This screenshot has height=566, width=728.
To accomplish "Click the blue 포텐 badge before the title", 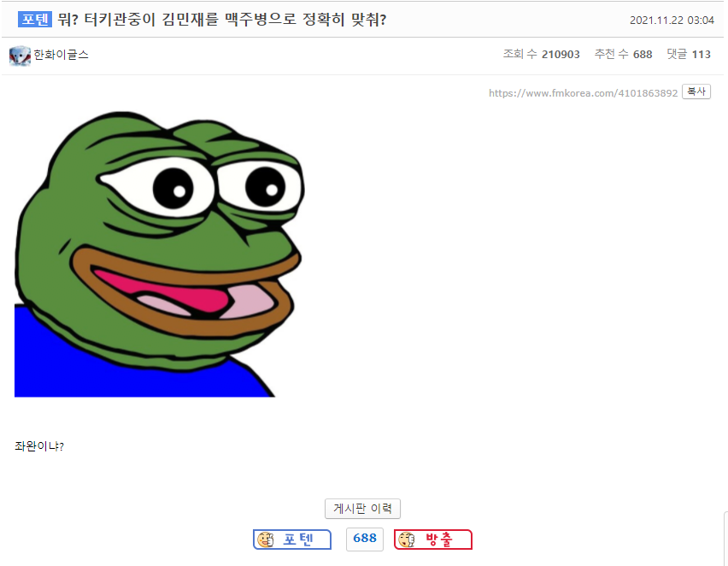I will (35, 20).
